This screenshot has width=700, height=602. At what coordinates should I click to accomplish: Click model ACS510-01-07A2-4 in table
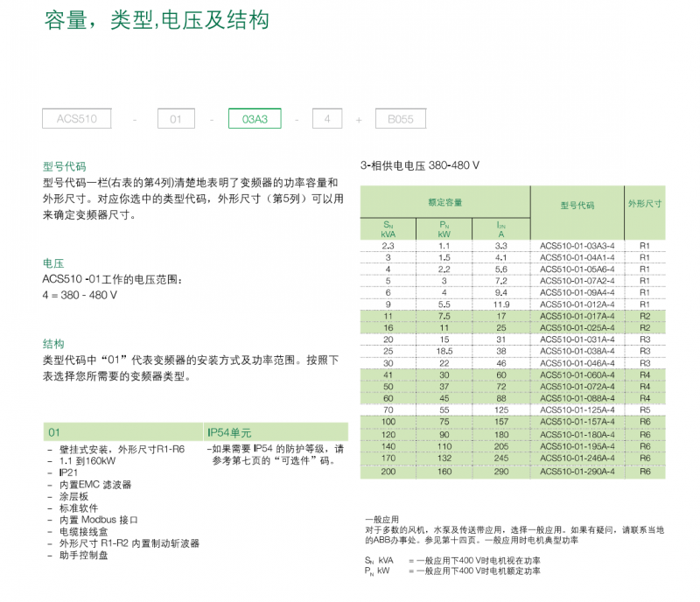pos(577,281)
